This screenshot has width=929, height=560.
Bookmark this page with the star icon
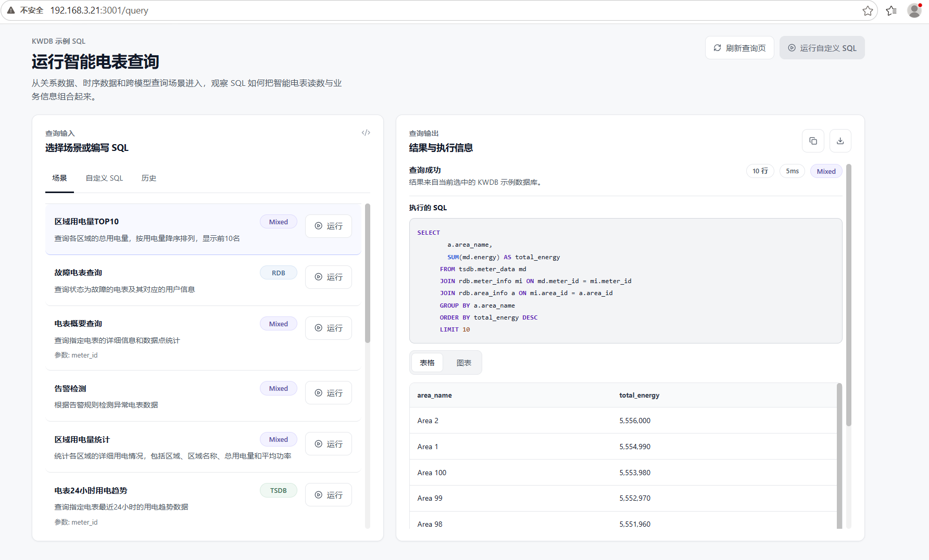(x=868, y=10)
